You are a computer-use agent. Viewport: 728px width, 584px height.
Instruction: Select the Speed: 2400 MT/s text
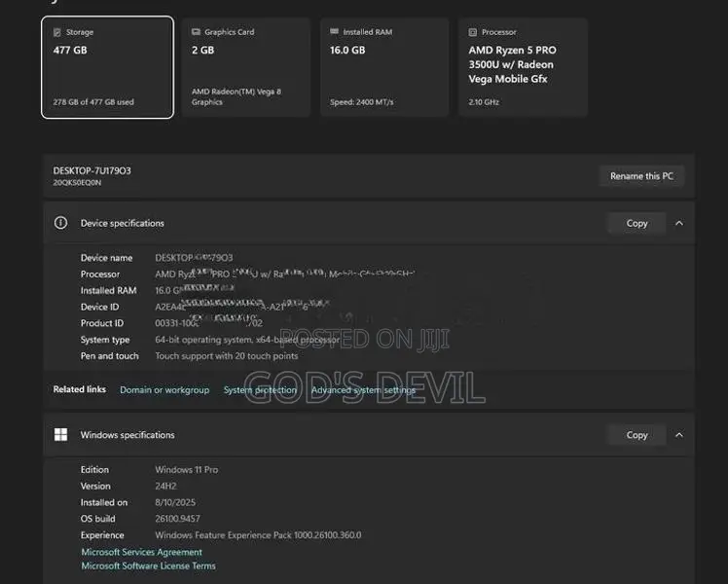click(x=362, y=102)
